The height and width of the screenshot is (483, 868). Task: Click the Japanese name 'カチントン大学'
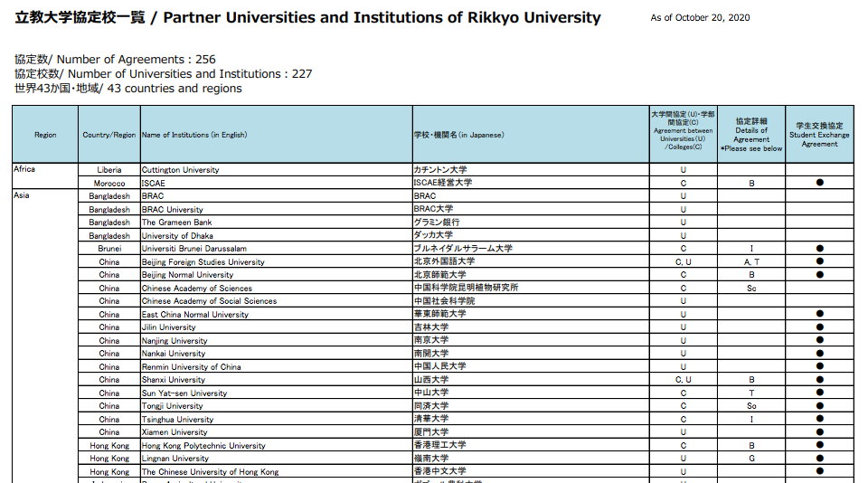(x=440, y=170)
